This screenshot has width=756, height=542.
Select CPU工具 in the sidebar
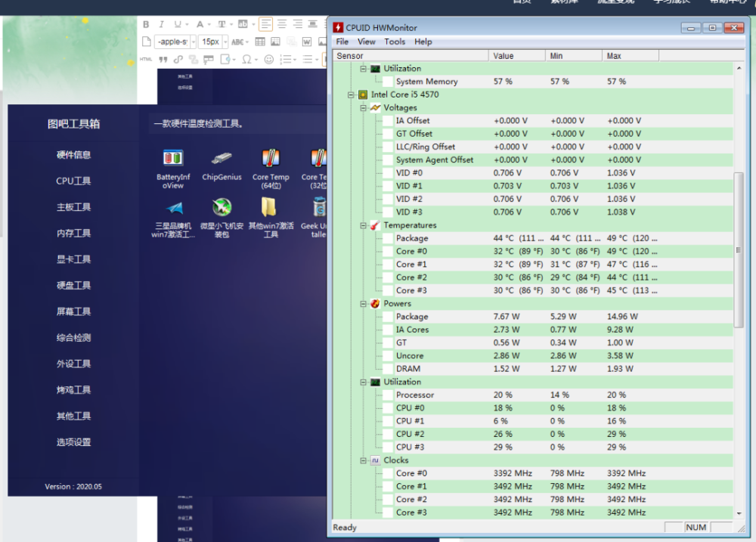(73, 181)
